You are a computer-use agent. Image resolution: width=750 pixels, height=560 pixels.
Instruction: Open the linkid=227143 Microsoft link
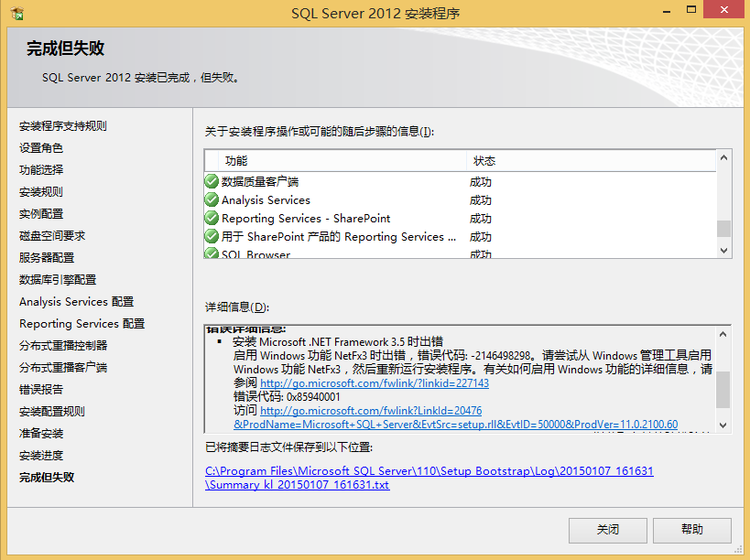pyautogui.click(x=375, y=383)
